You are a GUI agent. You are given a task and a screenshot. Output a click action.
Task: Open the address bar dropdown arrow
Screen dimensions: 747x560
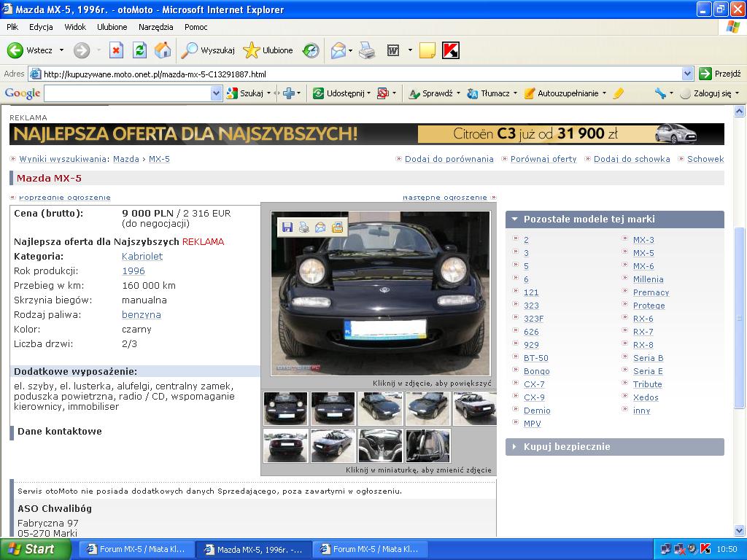[x=687, y=74]
